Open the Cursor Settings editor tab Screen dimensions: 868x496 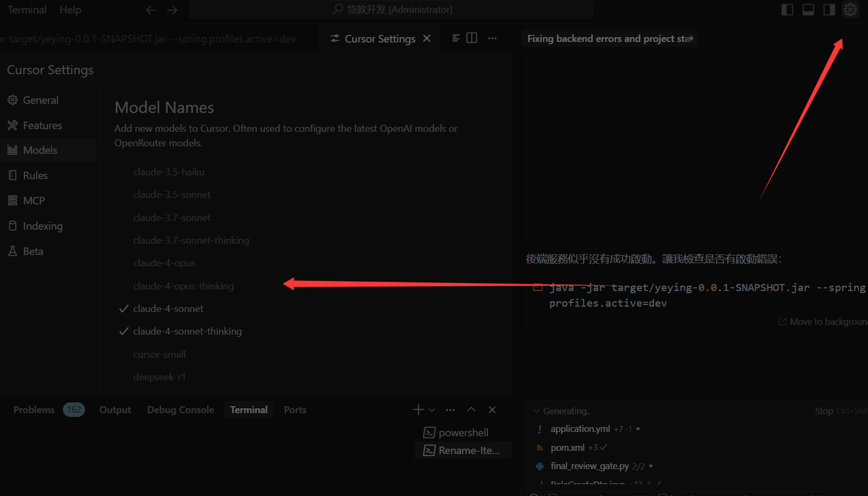point(379,39)
